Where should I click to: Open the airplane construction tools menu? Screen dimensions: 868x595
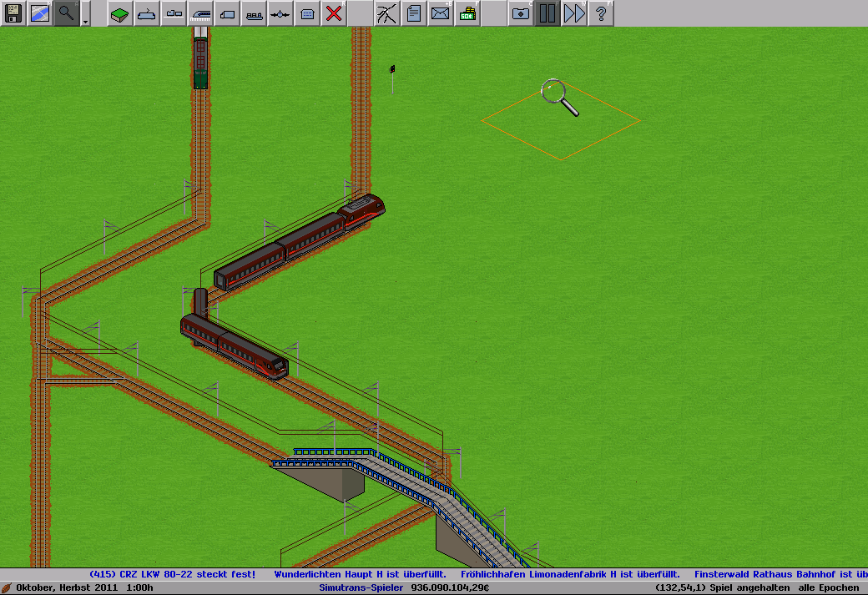pos(280,13)
